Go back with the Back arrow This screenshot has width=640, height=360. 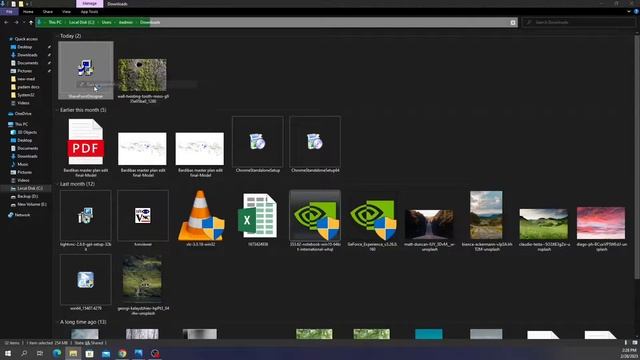click(6, 22)
